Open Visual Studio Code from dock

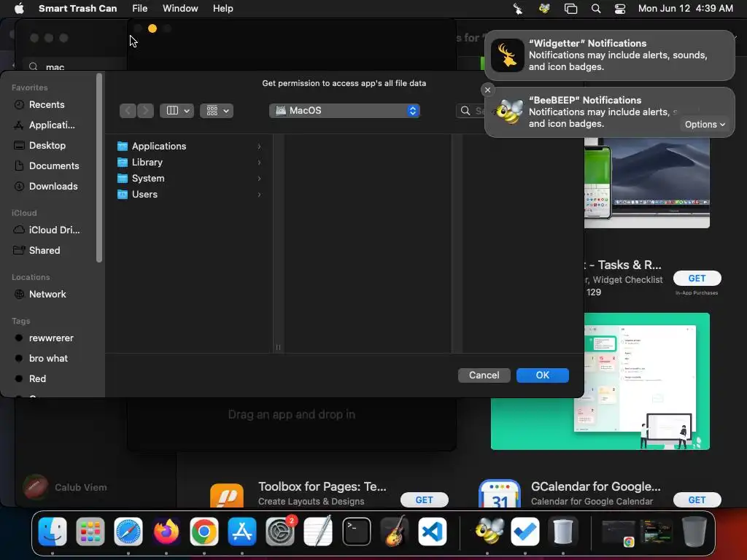coord(433,531)
